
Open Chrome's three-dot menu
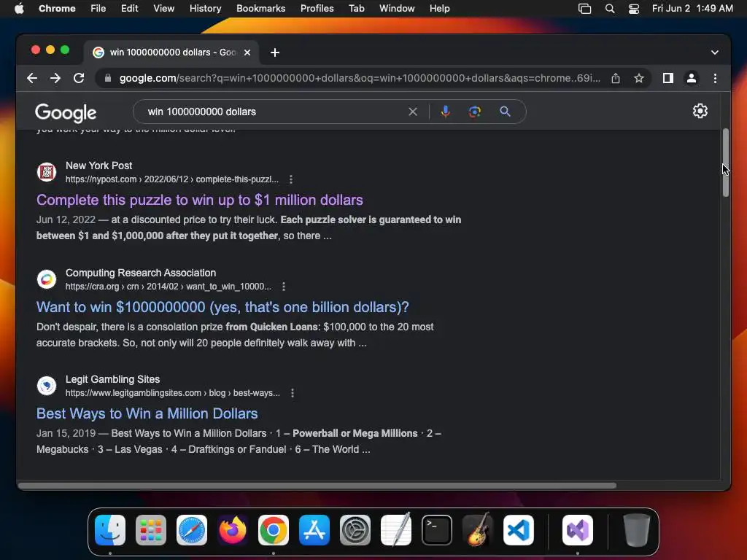tap(715, 78)
